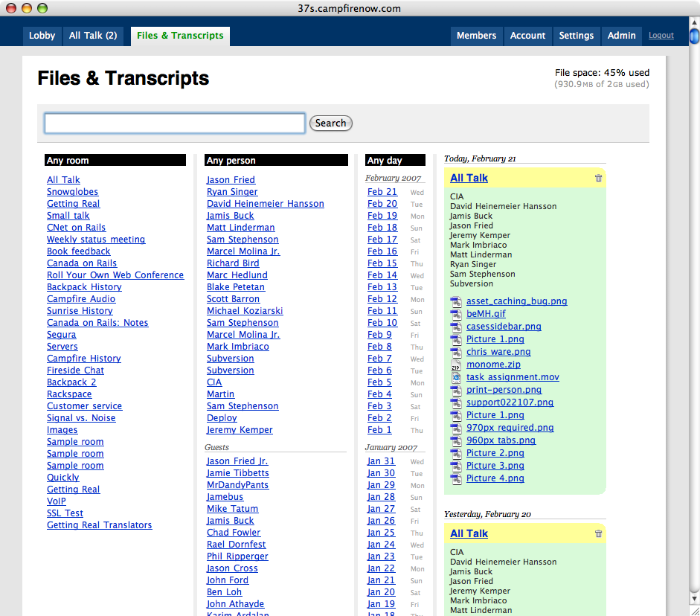700x616 pixels.
Task: Filter by the Signal vs. Noise room
Action: (x=81, y=418)
